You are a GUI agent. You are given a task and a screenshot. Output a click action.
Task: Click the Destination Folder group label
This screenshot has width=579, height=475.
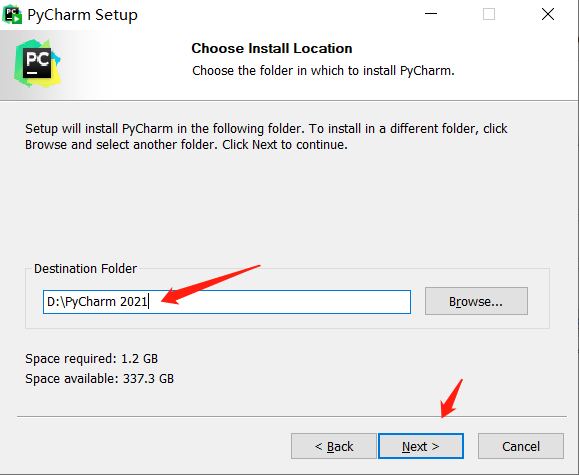pos(85,269)
